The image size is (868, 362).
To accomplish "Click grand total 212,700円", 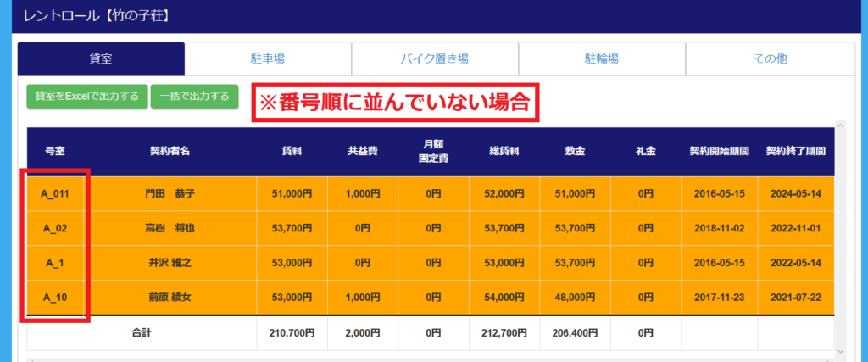I will (504, 333).
